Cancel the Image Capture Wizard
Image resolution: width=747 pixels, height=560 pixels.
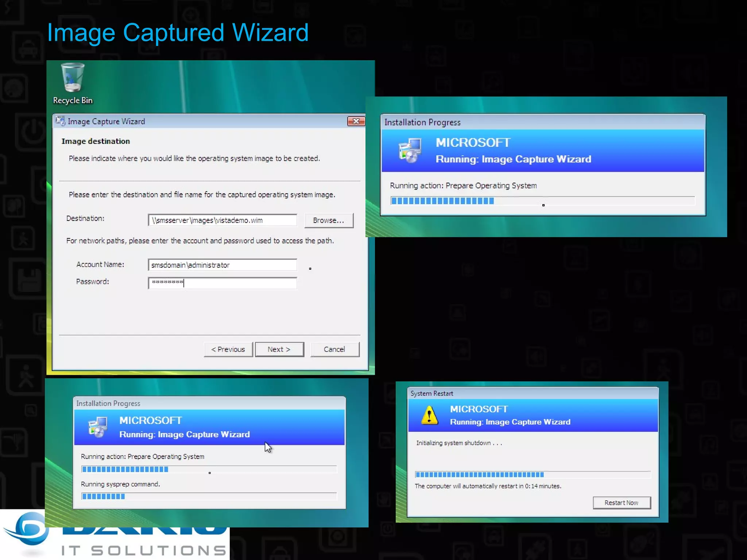click(x=334, y=349)
